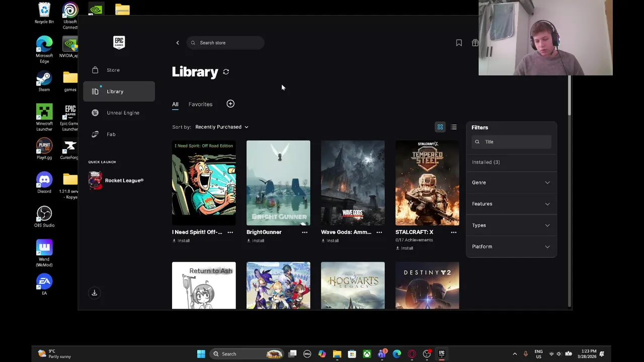The width and height of the screenshot is (644, 362).
Task: Open Ubisoft Connect desktop icon
Action: [x=70, y=16]
